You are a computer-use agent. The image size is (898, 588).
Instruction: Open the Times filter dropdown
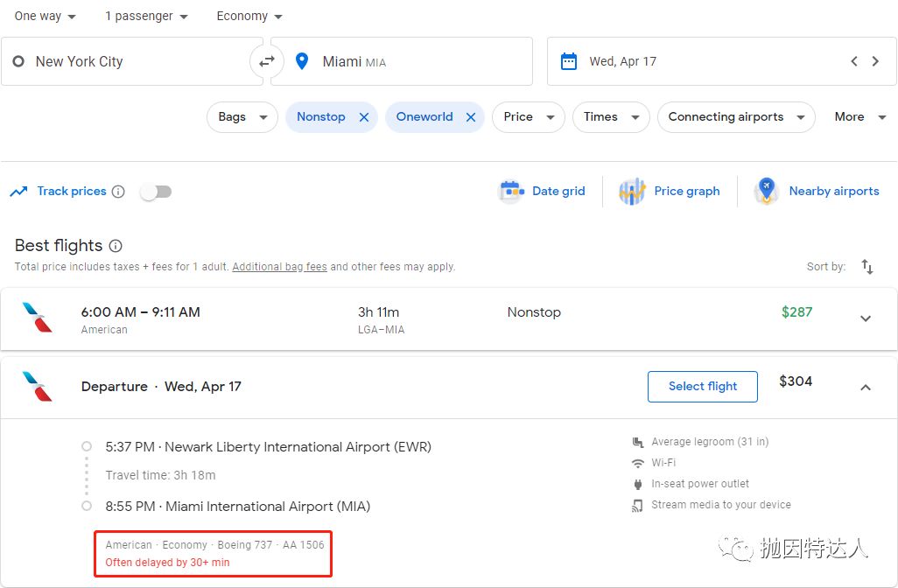[611, 117]
